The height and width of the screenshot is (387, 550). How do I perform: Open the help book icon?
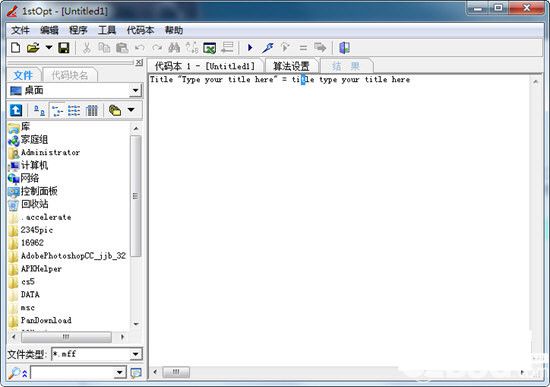pyautogui.click(x=344, y=48)
